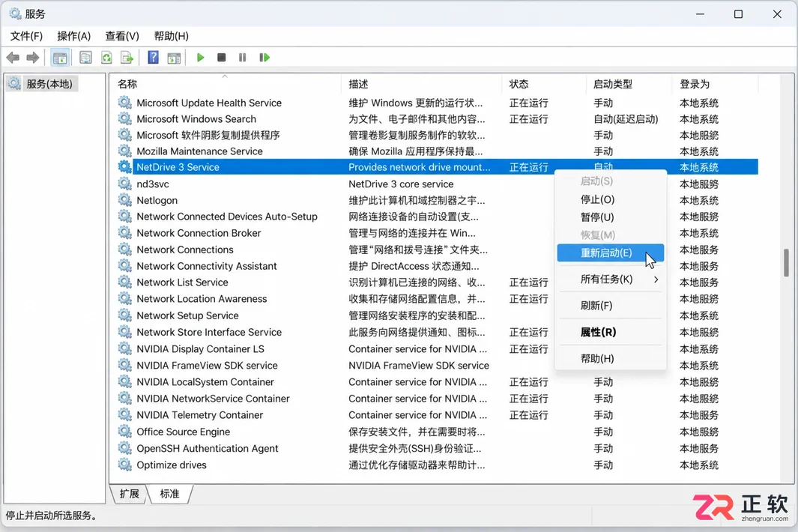The width and height of the screenshot is (798, 532).
Task: Click gear icon of Network Setup Service
Action: 124,315
